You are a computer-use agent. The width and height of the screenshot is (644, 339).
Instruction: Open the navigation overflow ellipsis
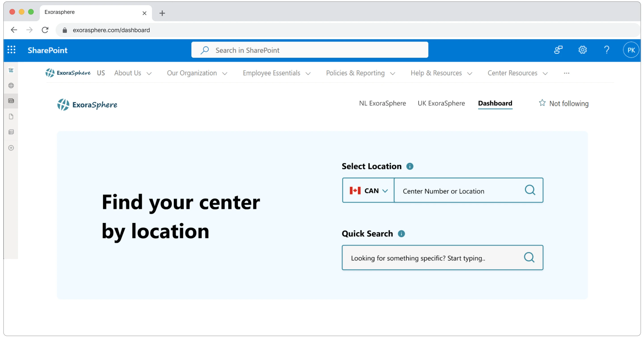[x=566, y=73]
